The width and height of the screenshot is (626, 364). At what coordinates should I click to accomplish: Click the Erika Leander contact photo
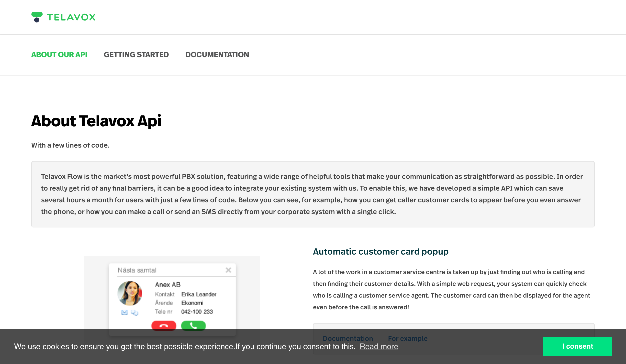130,293
